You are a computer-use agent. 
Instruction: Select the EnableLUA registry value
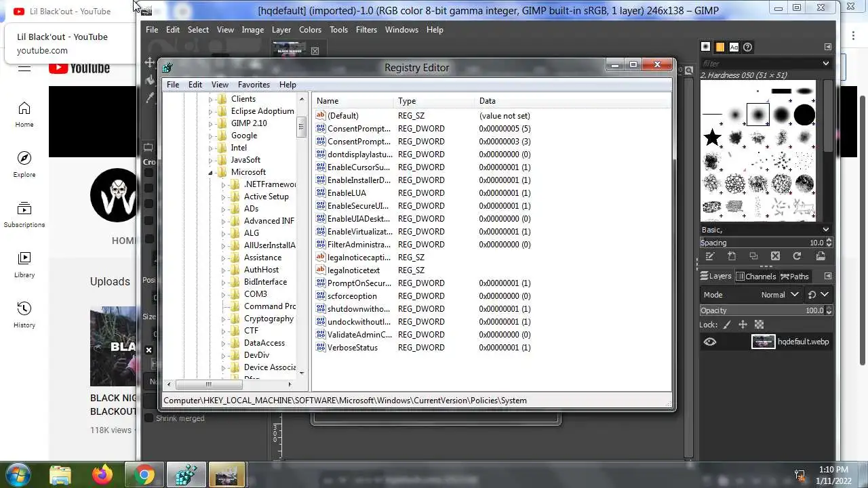click(x=347, y=193)
